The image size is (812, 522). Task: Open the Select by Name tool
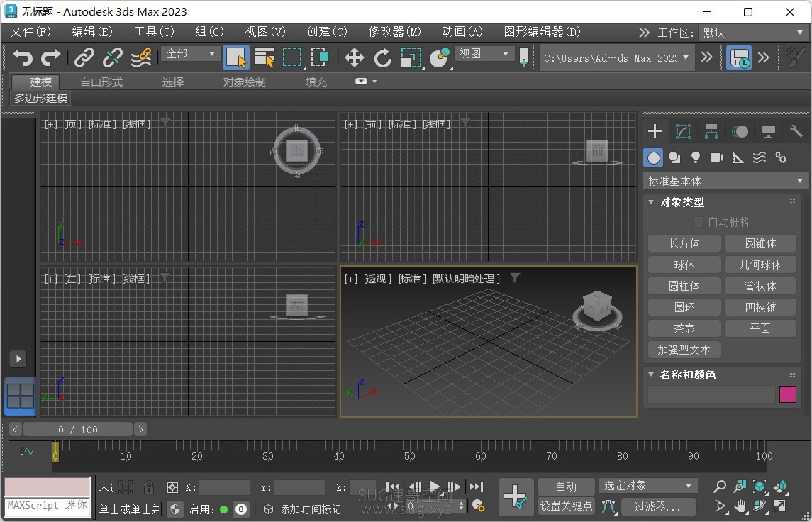(x=265, y=57)
